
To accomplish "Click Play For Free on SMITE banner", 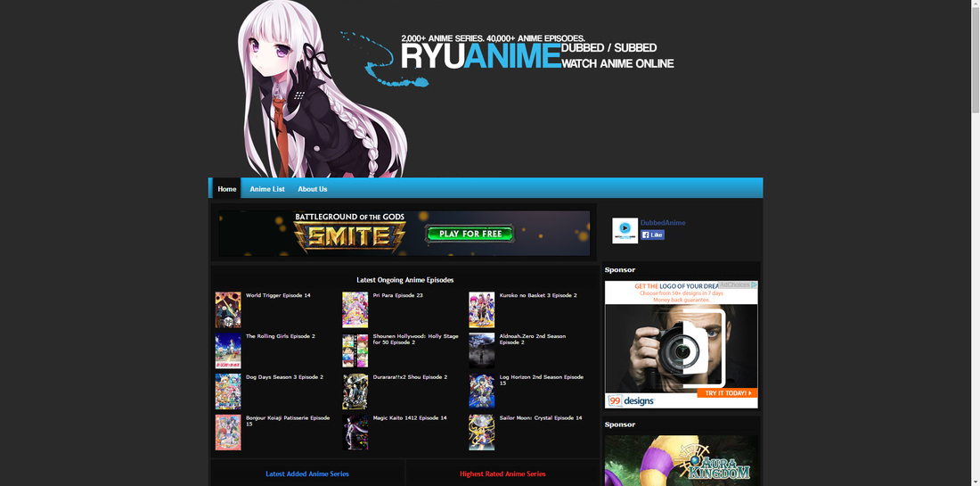I will click(x=470, y=234).
